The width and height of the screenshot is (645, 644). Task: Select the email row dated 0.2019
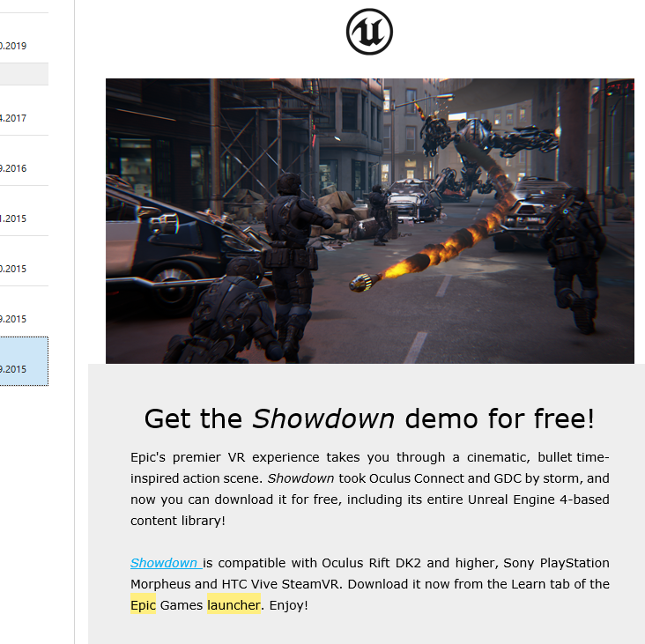pos(24,38)
